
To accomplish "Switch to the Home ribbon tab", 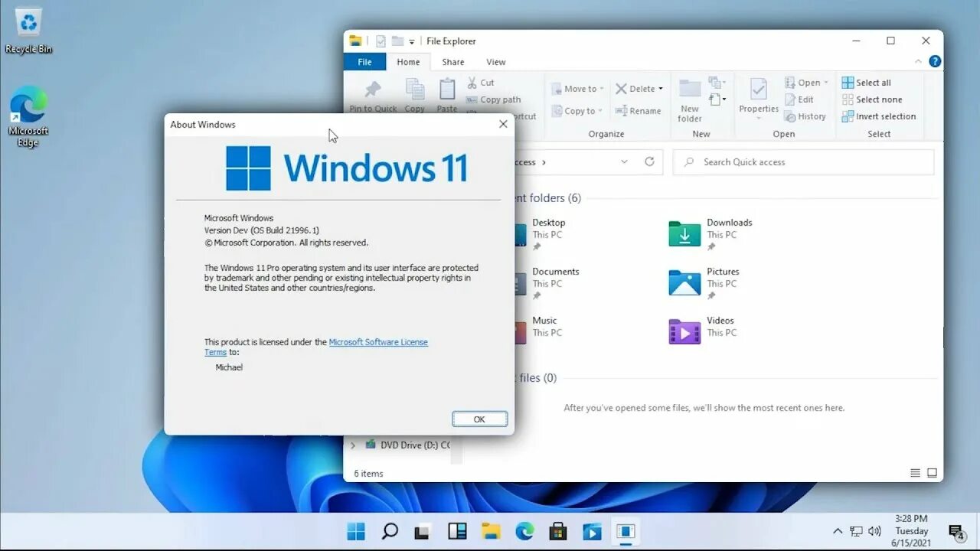I will [x=408, y=62].
